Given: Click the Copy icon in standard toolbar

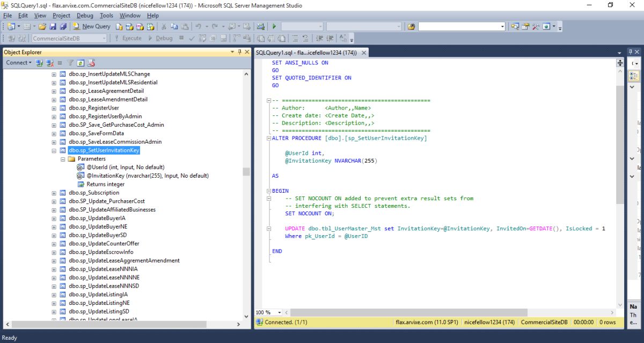Looking at the screenshot, I should tap(174, 26).
